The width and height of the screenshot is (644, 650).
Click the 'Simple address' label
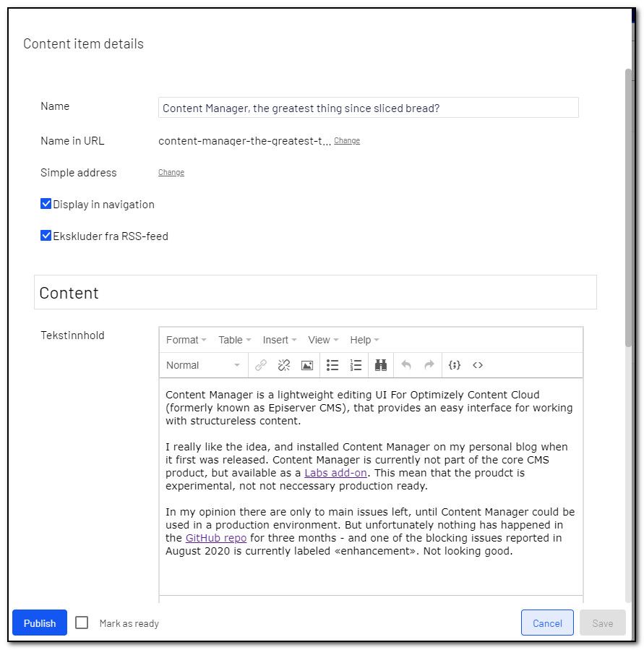point(79,173)
